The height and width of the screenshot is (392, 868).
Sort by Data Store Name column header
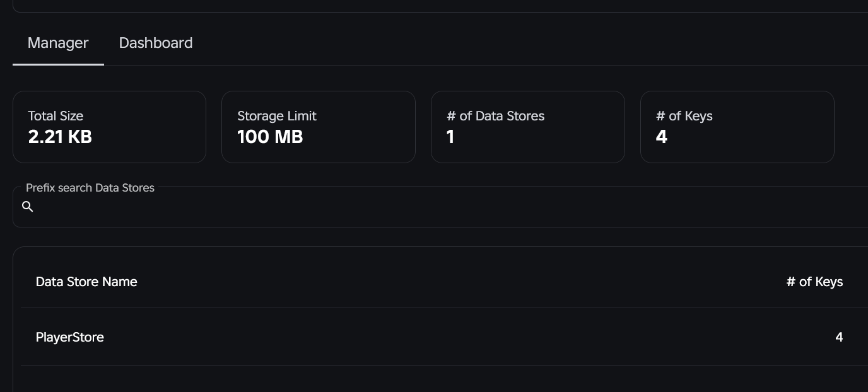click(86, 282)
